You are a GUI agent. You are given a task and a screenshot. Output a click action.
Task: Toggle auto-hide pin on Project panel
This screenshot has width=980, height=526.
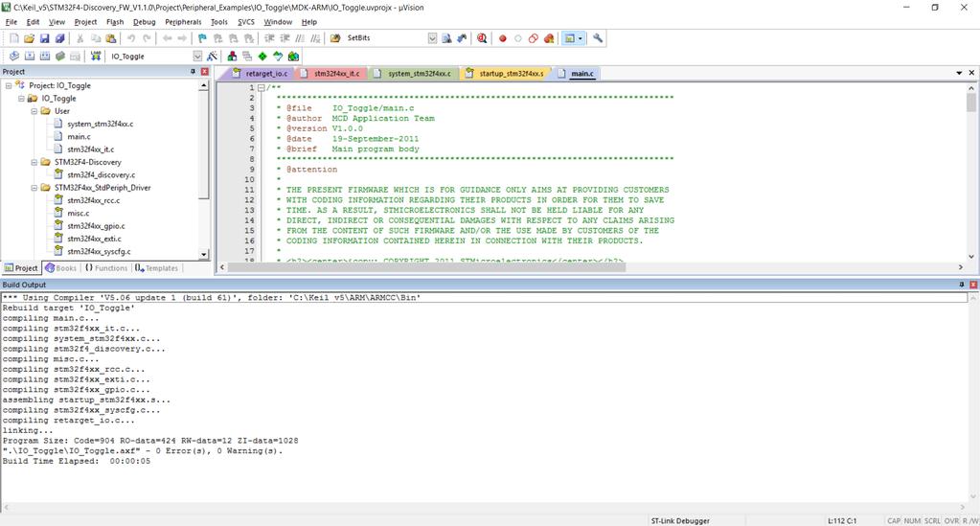click(193, 72)
